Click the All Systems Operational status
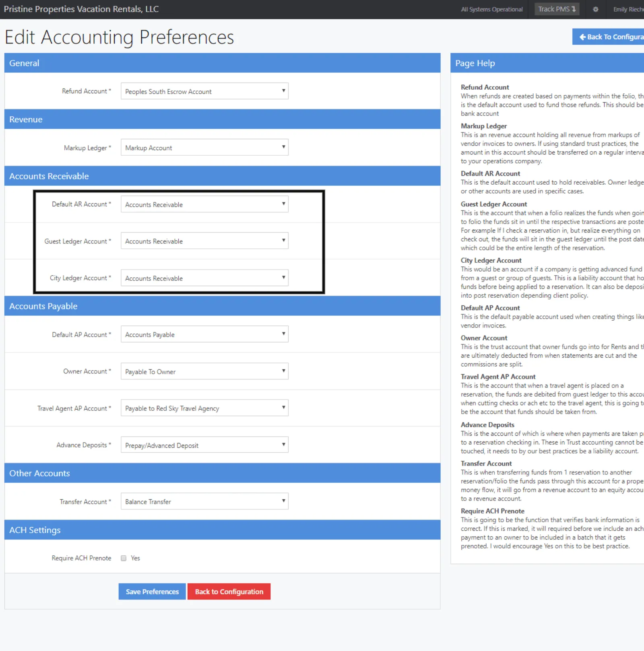The width and height of the screenshot is (644, 651). [x=491, y=9]
